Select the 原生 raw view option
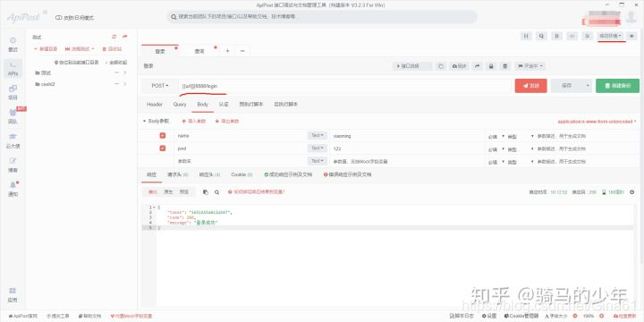 pyautogui.click(x=169, y=191)
